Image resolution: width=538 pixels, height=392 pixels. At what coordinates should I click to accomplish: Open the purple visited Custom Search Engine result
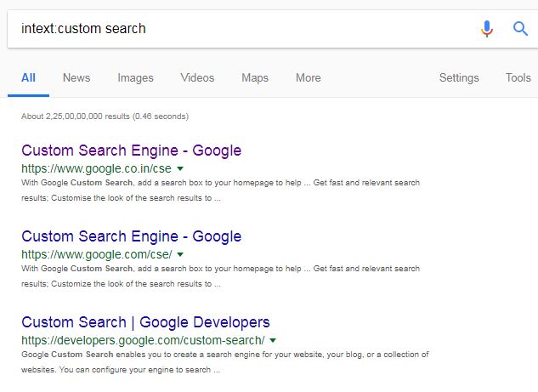(131, 151)
